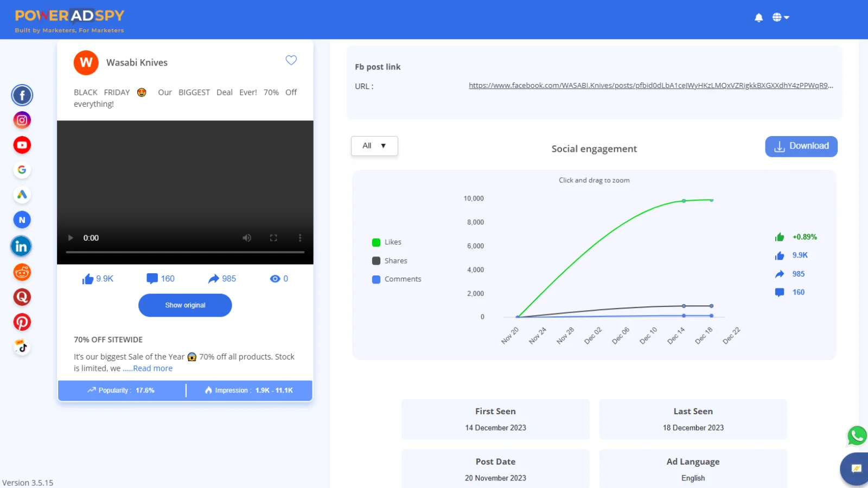Click the Version 3.5.15 label
Image resolution: width=868 pixels, height=488 pixels.
[x=28, y=483]
